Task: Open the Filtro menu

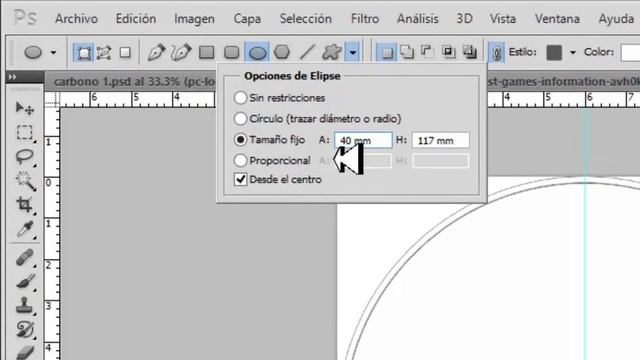Action: click(365, 19)
